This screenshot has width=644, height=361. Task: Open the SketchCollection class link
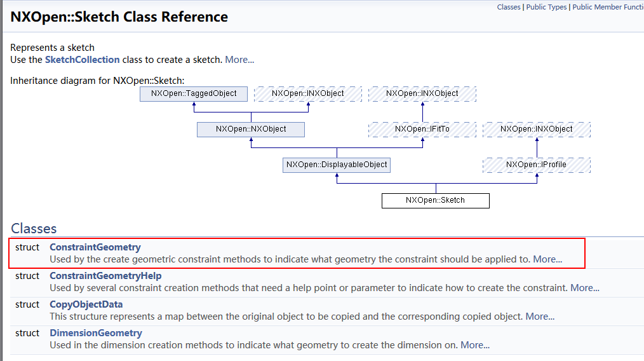[82, 60]
